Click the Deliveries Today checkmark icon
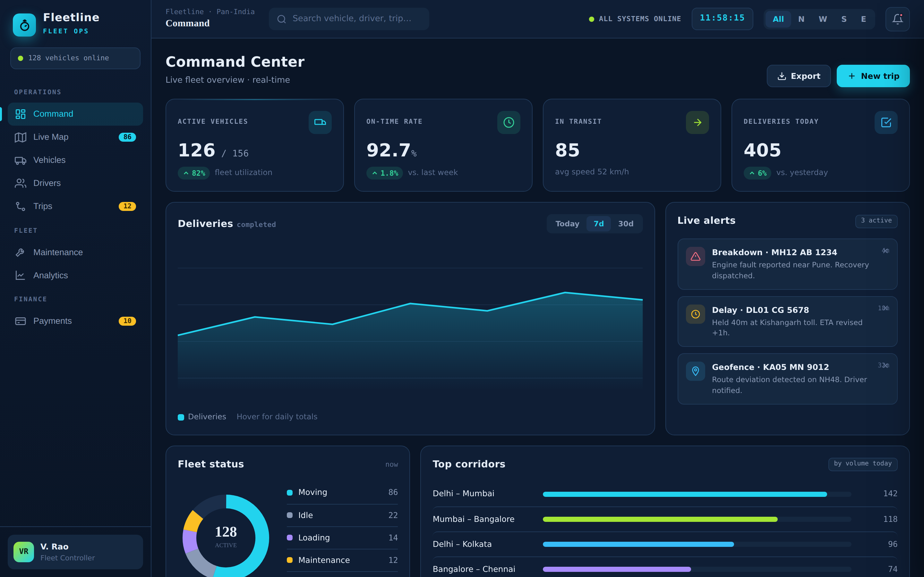 886,122
